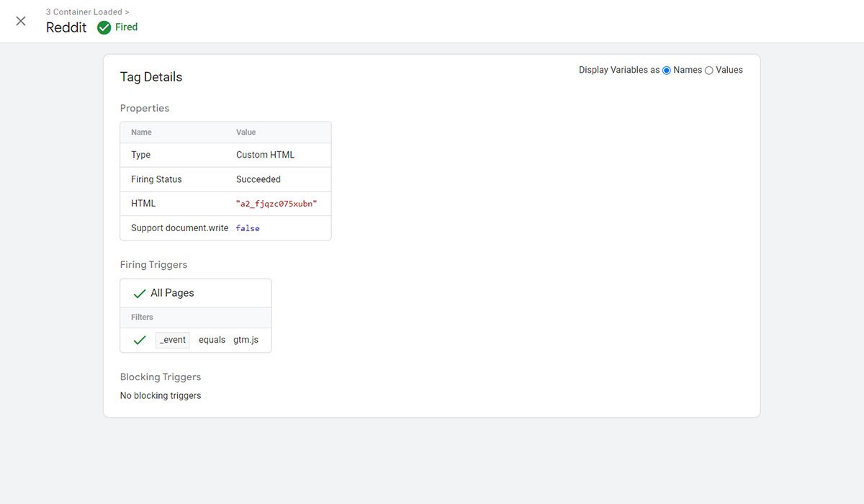Click the All Pages trigger checkmark icon
The image size is (864, 504).
click(140, 294)
